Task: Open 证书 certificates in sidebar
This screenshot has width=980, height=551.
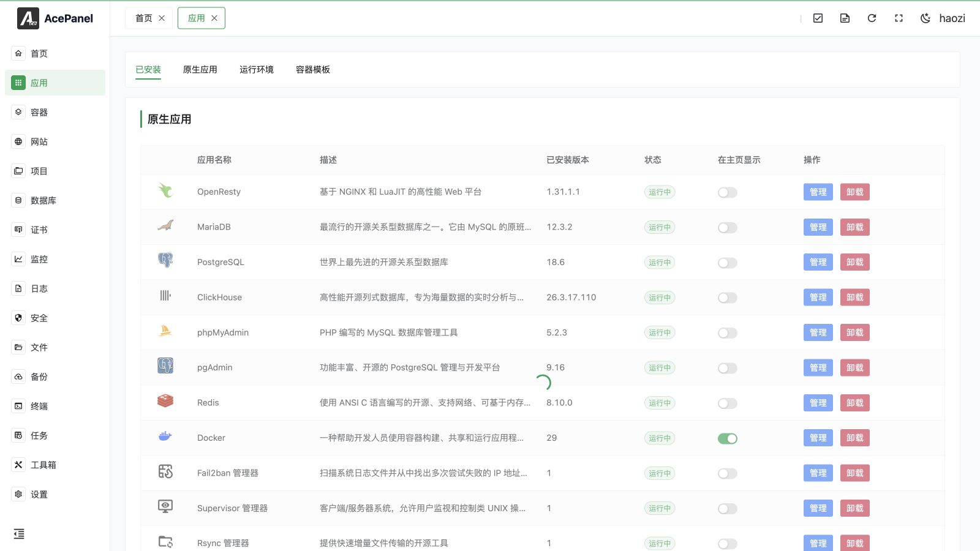Action: click(x=55, y=230)
